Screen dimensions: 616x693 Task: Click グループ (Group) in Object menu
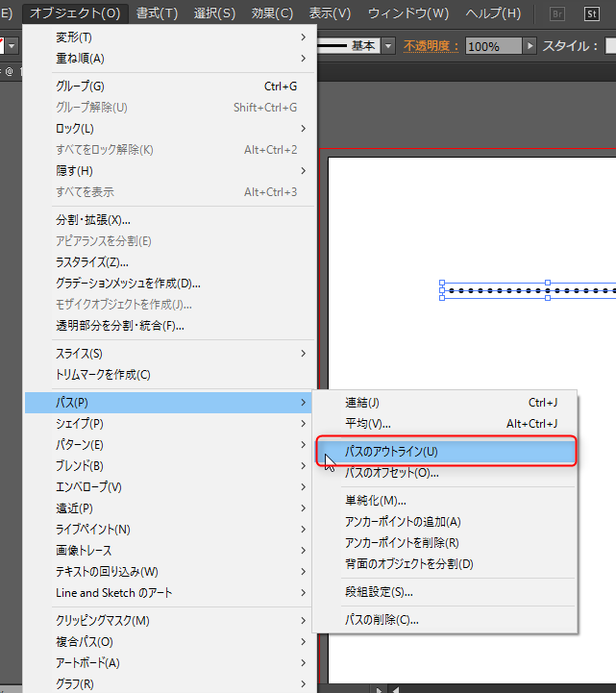click(x=81, y=87)
